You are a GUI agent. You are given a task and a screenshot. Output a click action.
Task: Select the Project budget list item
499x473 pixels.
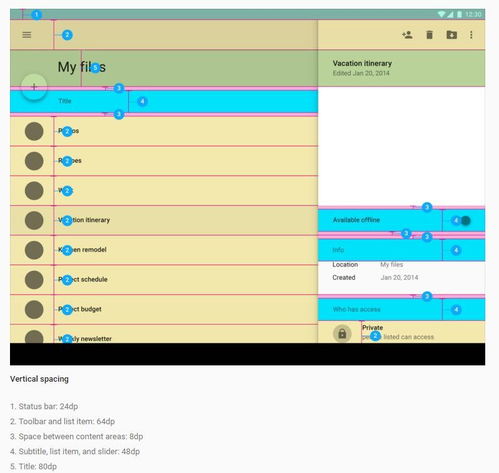164,309
